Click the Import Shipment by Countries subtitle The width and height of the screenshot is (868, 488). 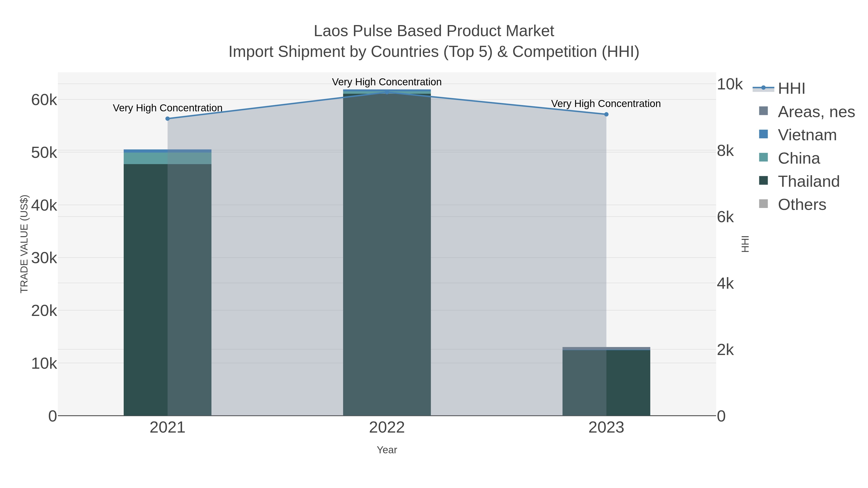pos(434,52)
